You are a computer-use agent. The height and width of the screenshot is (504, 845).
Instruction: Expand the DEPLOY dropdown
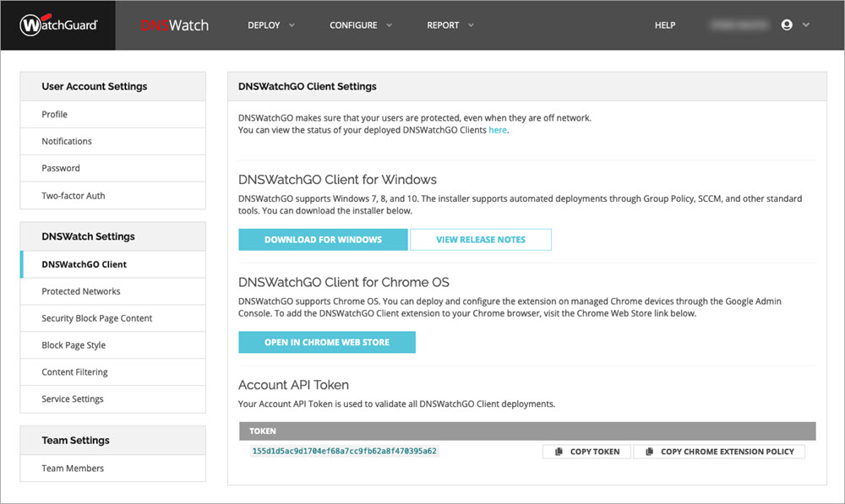pos(270,25)
